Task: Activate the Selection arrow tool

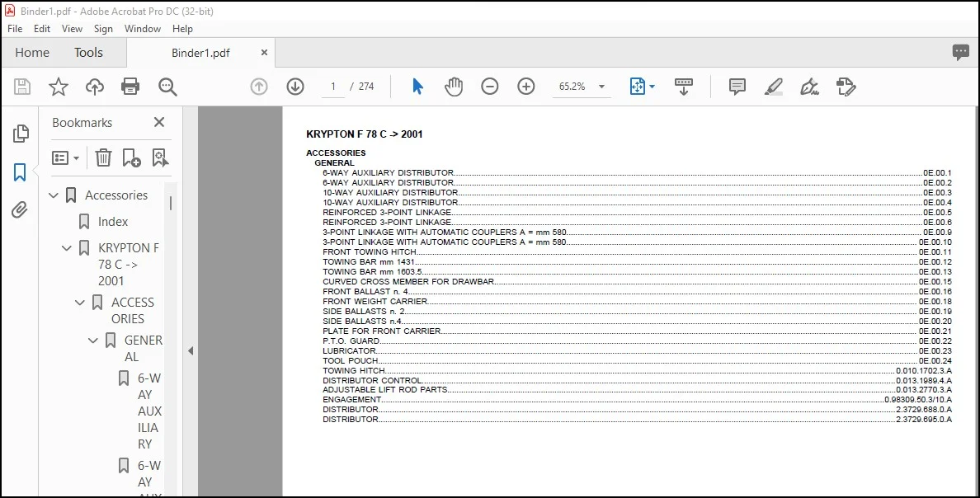Action: pos(417,87)
